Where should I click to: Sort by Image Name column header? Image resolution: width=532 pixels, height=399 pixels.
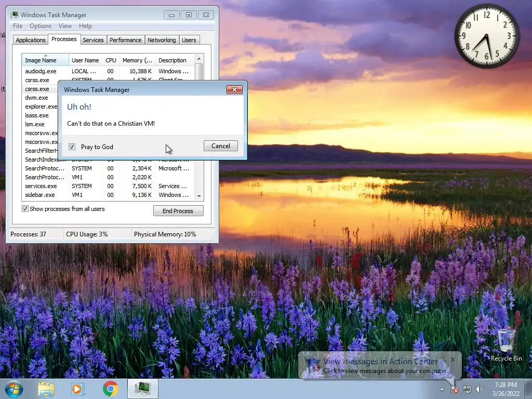click(45, 60)
